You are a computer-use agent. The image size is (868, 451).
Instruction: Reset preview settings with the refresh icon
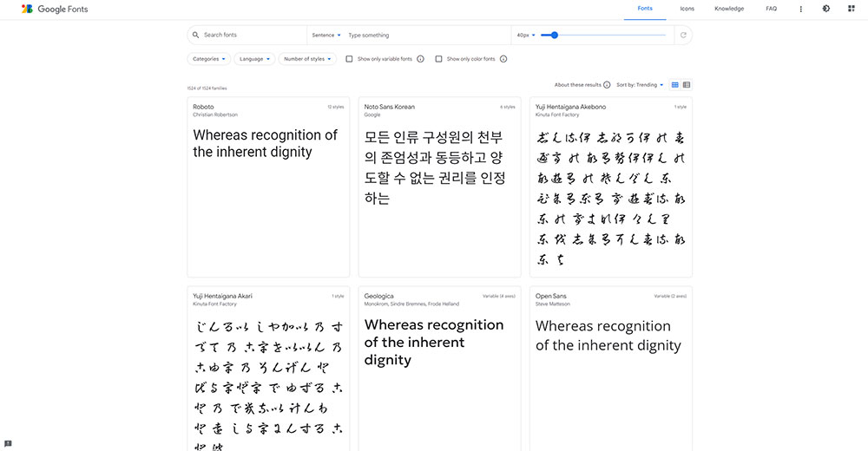click(683, 35)
